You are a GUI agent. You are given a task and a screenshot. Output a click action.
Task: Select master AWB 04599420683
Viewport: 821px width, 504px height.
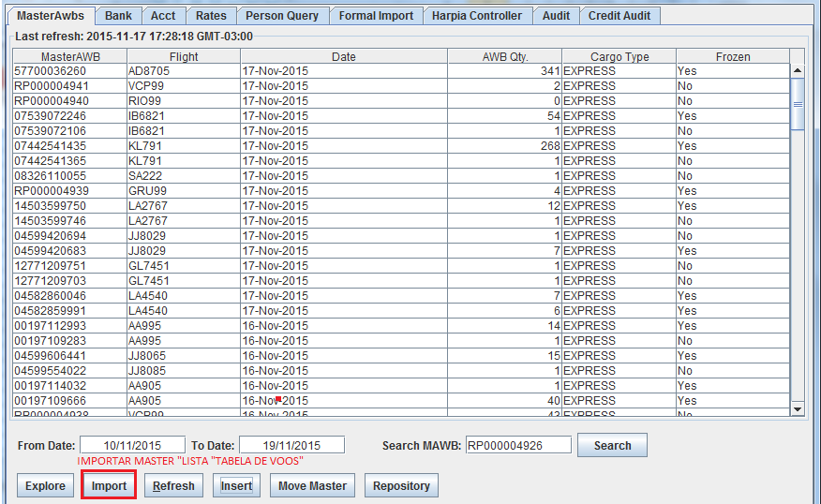point(69,251)
